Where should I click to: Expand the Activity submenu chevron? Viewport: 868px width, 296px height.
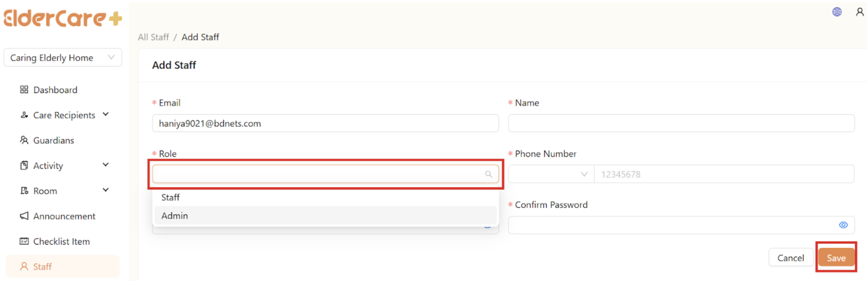[106, 165]
